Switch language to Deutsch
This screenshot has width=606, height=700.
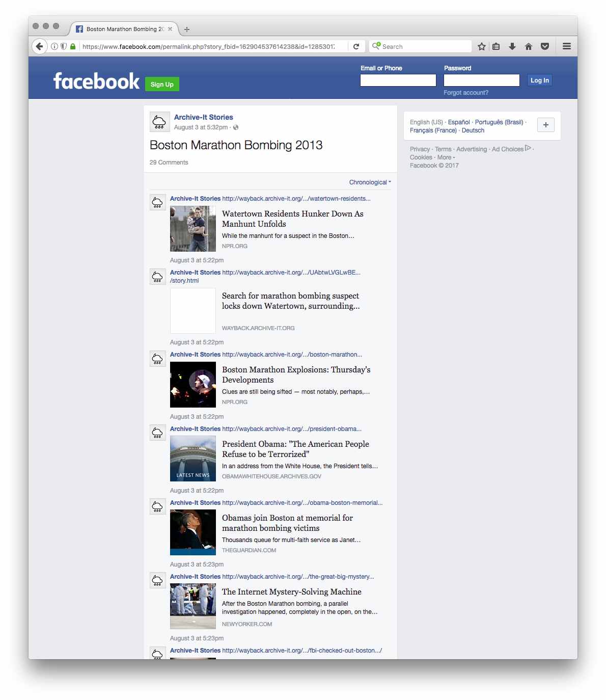click(473, 130)
